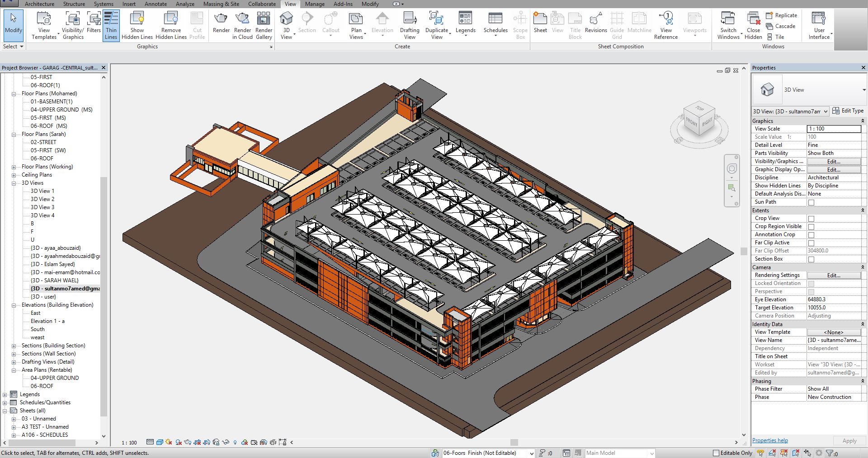Open the Properties help link

click(770, 440)
